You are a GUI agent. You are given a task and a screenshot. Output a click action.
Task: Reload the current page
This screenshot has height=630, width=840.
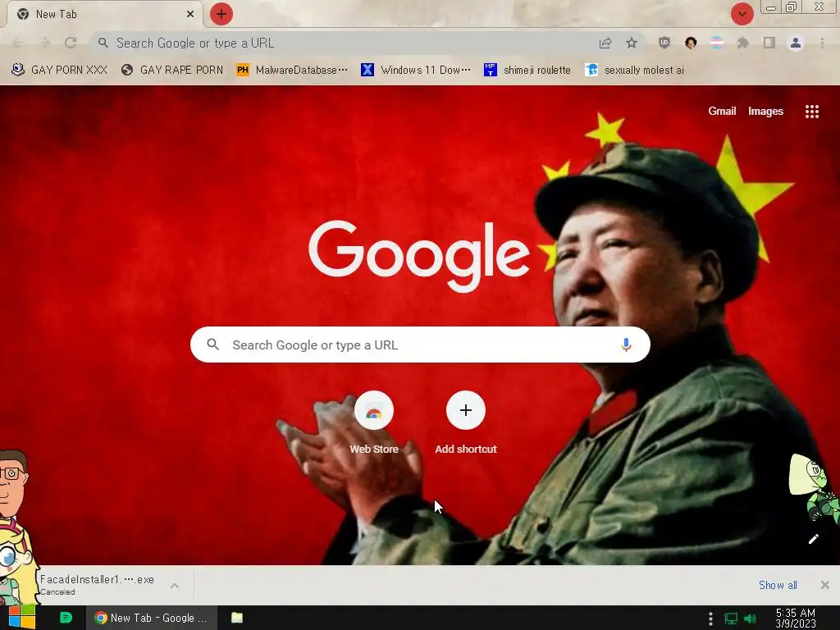pos(71,43)
